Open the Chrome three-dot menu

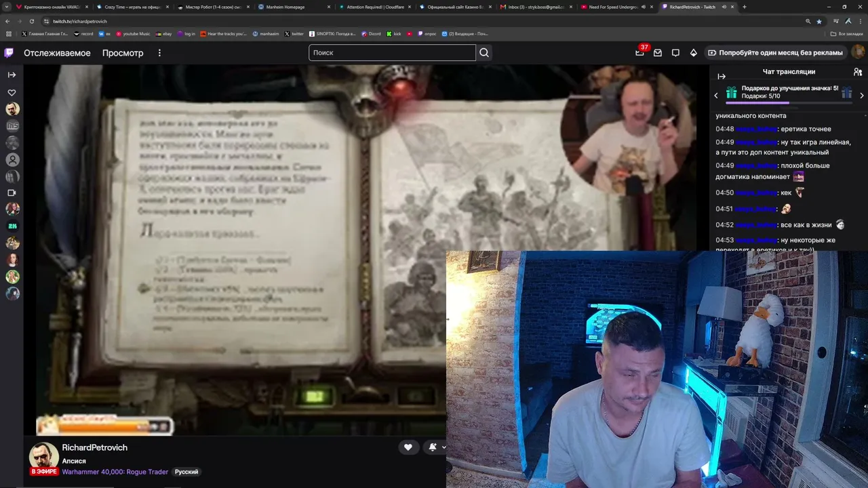860,21
